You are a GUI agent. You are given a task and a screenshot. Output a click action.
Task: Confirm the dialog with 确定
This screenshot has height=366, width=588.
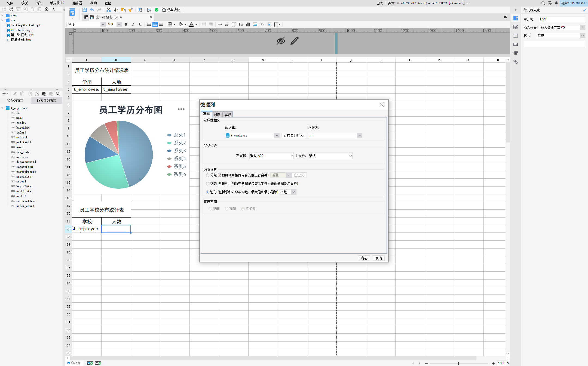[364, 258]
